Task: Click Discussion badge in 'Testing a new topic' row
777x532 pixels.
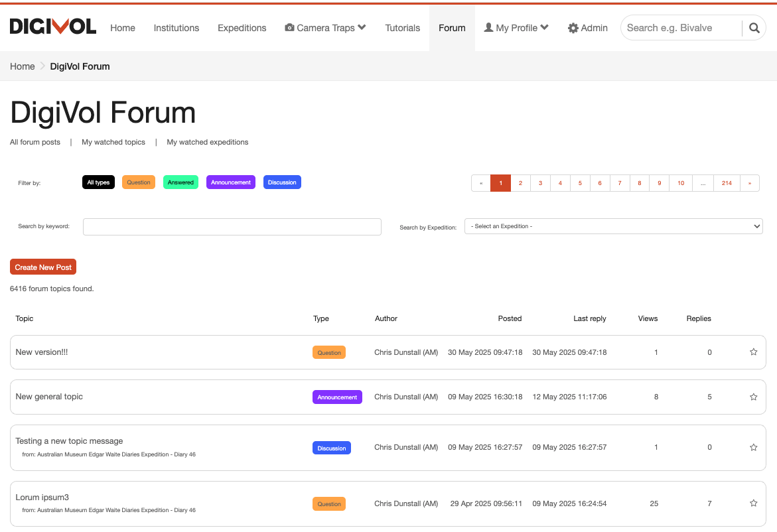Action: [332, 448]
